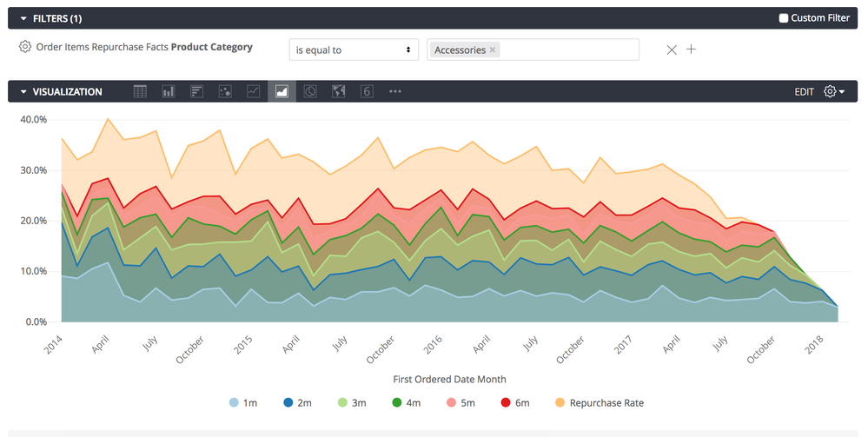This screenshot has height=437, width=868.
Task: Toggle the 3m series in legend
Action: point(352,402)
